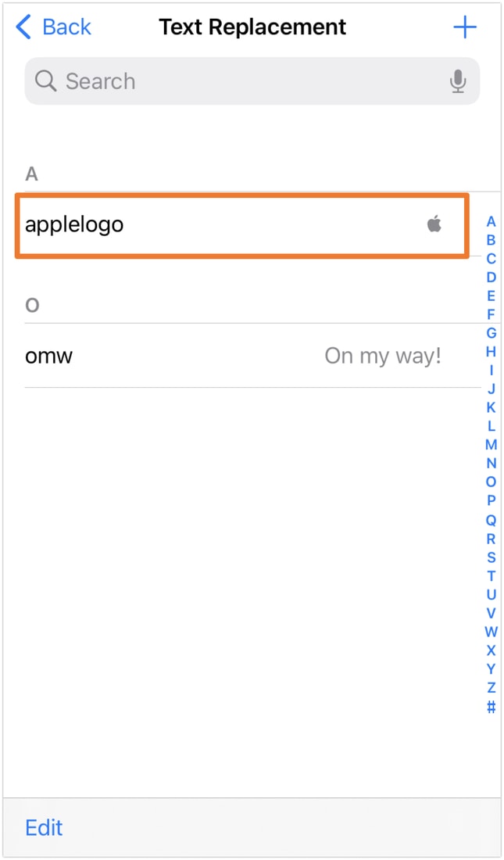Image resolution: width=504 pixels, height=860 pixels.
Task: Tap the Search input field
Action: tap(234, 81)
